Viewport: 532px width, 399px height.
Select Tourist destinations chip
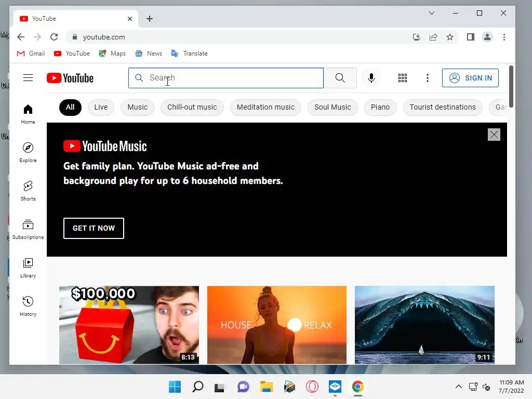pos(443,107)
